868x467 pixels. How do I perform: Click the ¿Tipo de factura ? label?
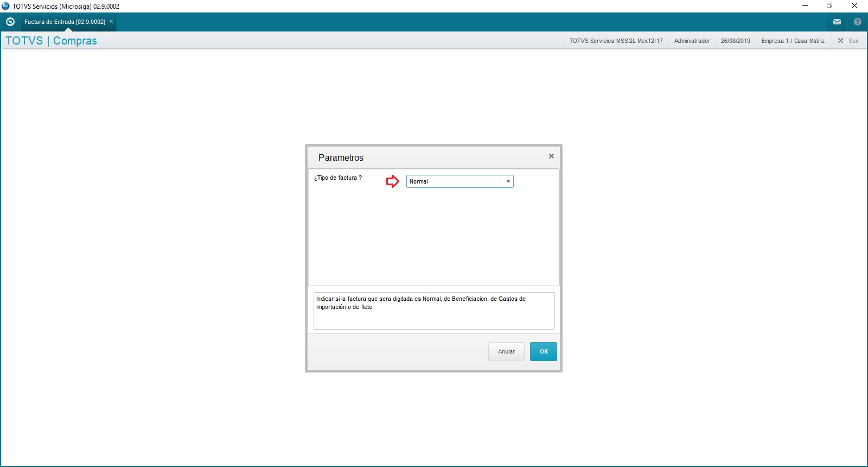338,178
